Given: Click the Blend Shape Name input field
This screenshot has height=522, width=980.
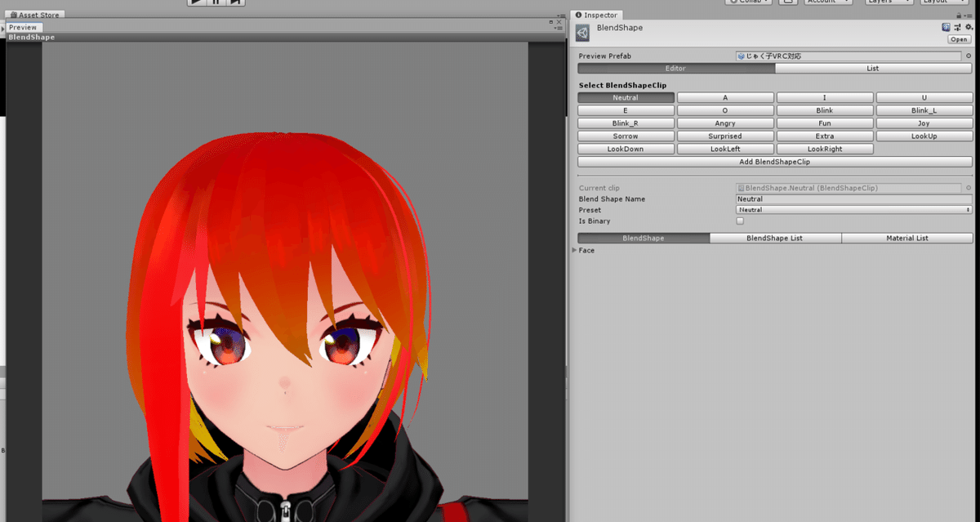Looking at the screenshot, I should (853, 199).
